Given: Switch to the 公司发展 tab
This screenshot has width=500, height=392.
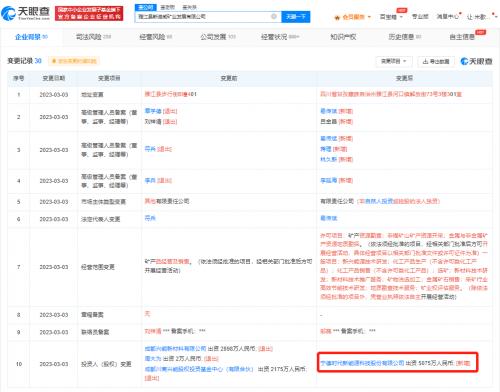Looking at the screenshot, I should (x=218, y=37).
